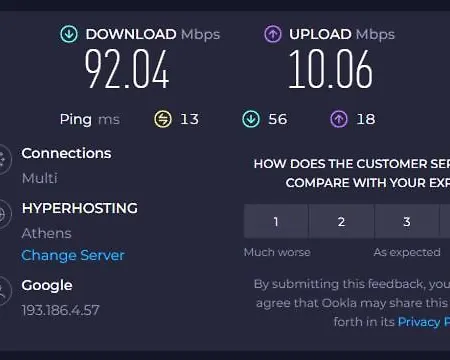
Task: Click the globe icon beside HYPERHOSTING
Action: [x=4, y=214]
